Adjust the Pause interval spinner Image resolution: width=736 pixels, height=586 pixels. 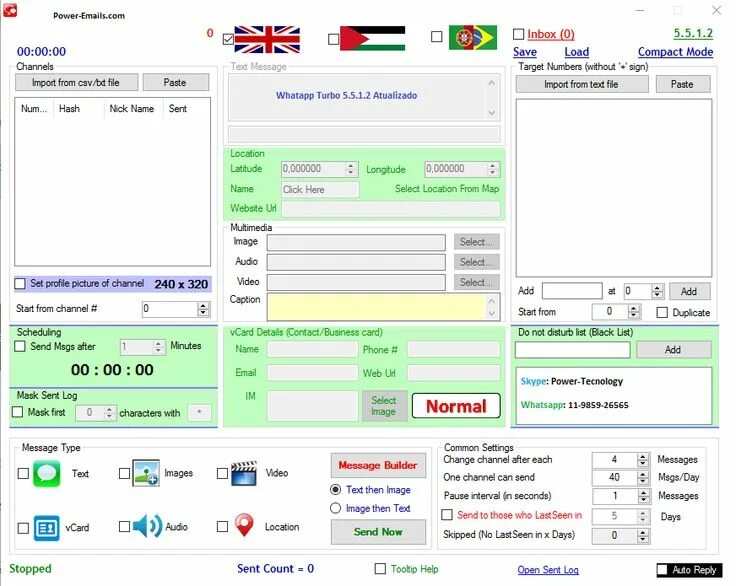tap(643, 496)
